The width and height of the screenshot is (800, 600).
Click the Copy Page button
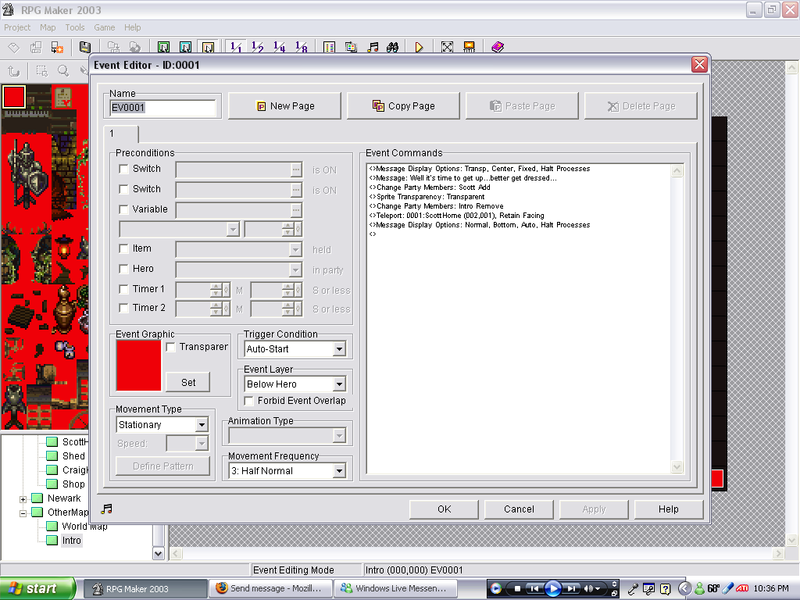(x=403, y=106)
